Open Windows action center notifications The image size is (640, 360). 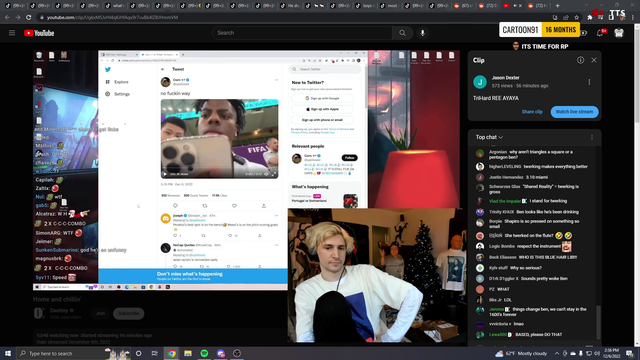click(x=630, y=353)
